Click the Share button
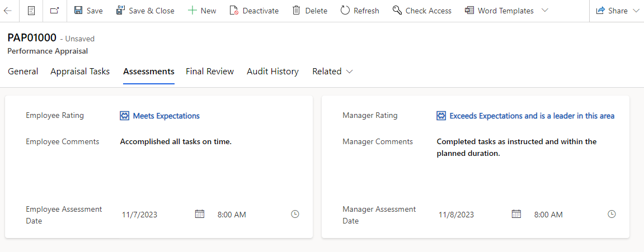644x252 pixels. click(612, 11)
